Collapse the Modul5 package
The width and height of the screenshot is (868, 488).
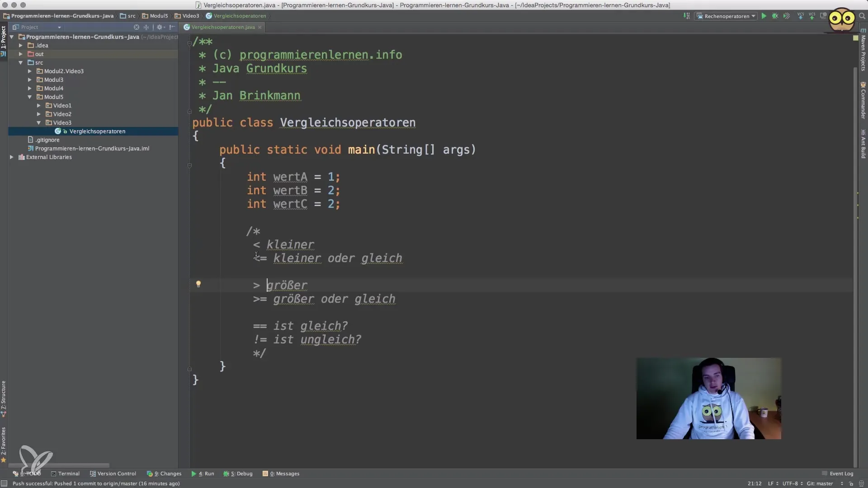30,97
